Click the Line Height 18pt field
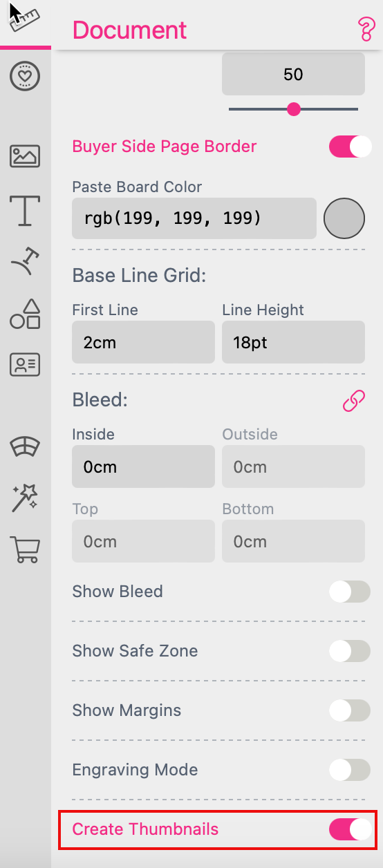Screen dimensions: 383x868 [x=293, y=342]
